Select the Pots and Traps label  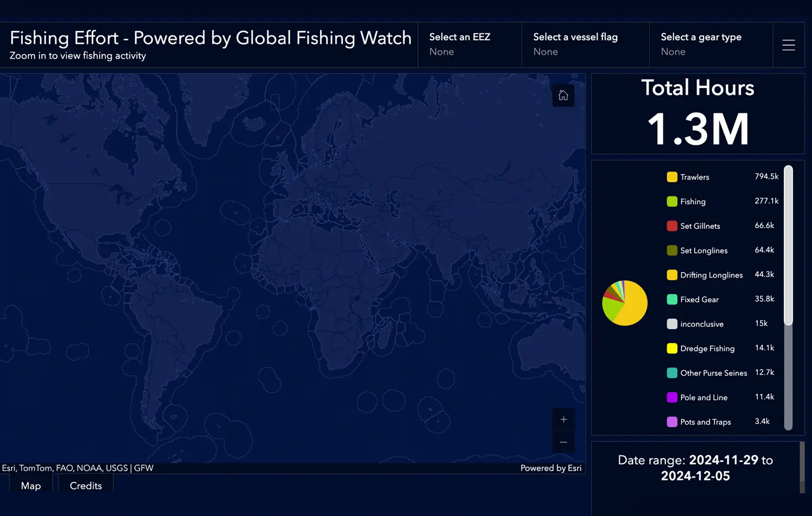(705, 422)
